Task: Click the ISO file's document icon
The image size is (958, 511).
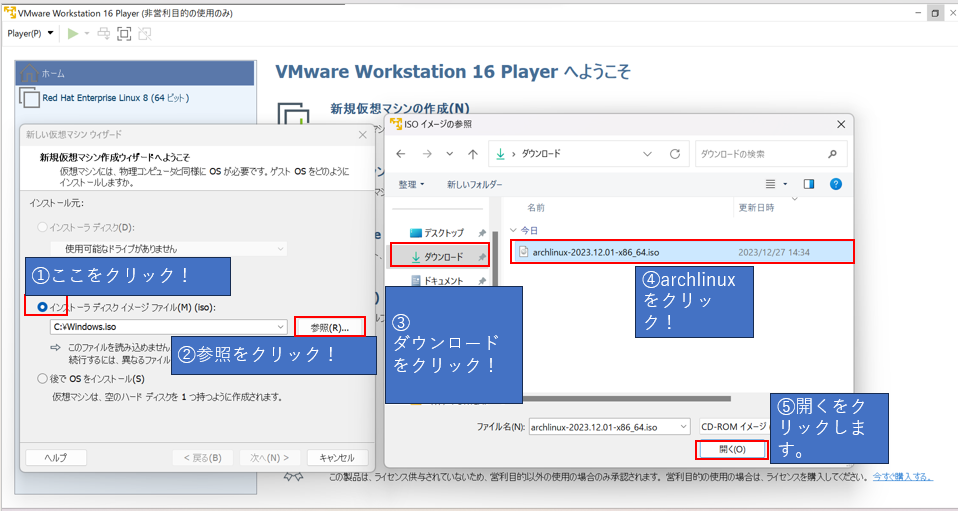Action: [x=523, y=252]
